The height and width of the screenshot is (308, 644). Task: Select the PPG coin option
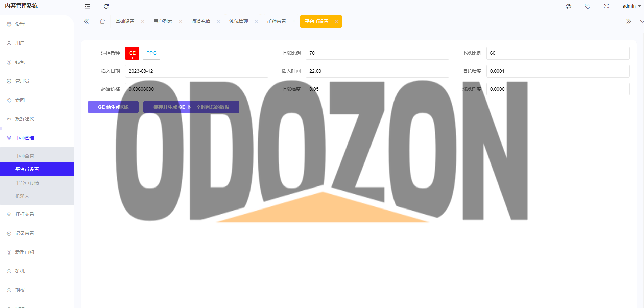tap(151, 53)
